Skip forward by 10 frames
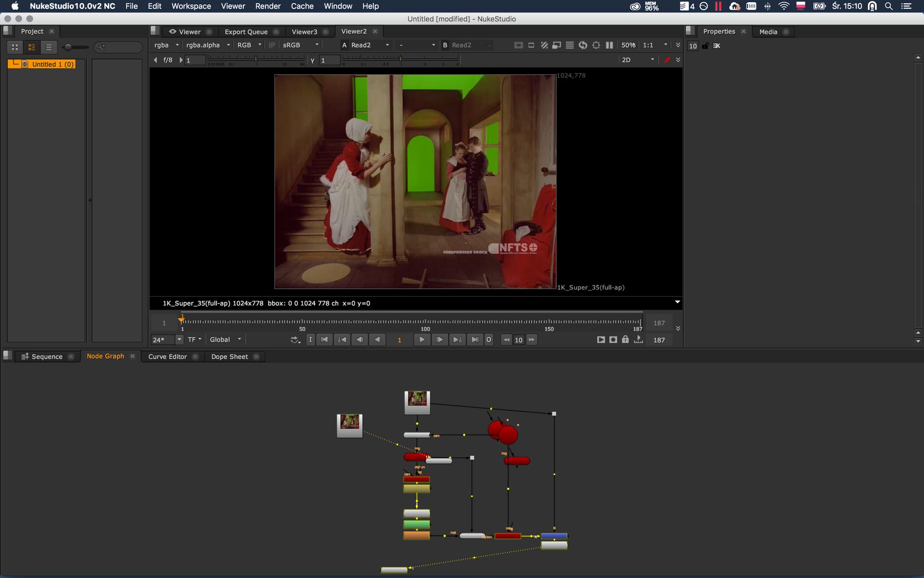924x578 pixels. tap(531, 340)
